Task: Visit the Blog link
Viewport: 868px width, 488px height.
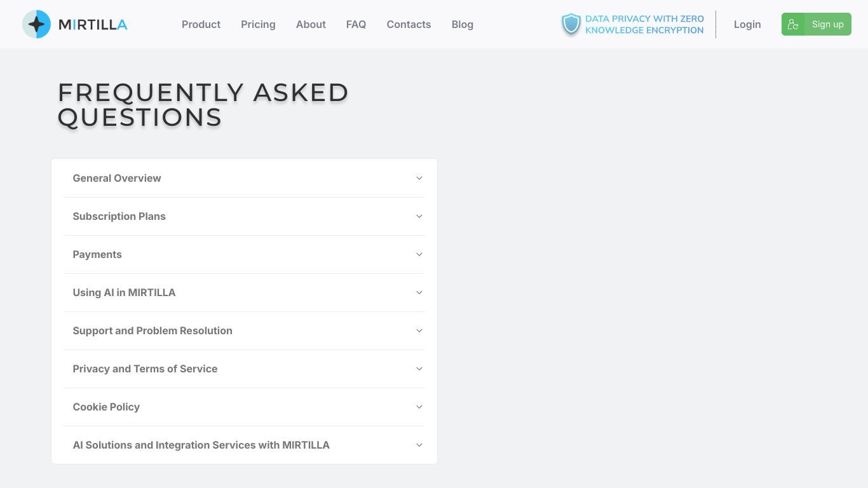Action: 462,24
